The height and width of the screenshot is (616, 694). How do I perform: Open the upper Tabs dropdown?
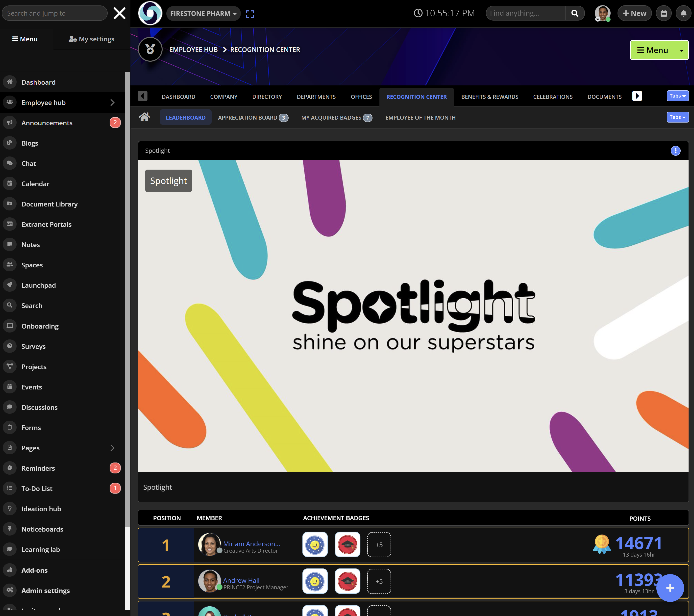point(677,96)
